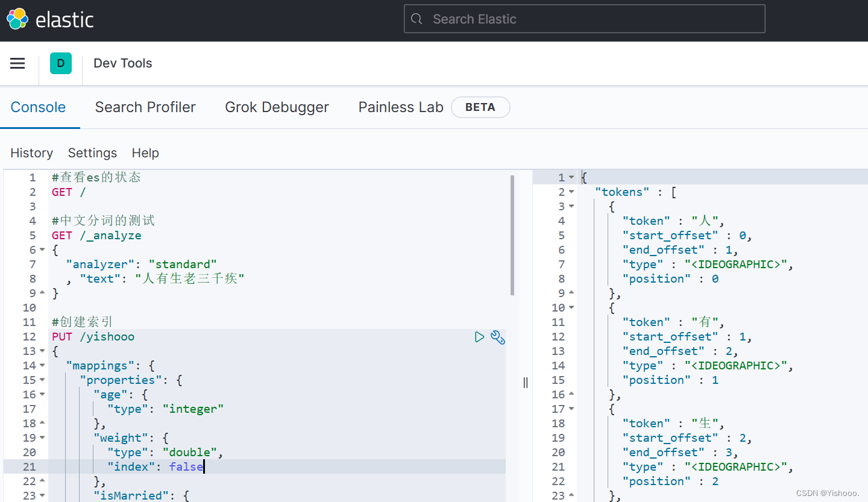The image size is (868, 502).
Task: Click the "index": false line
Action: pyautogui.click(x=156, y=467)
